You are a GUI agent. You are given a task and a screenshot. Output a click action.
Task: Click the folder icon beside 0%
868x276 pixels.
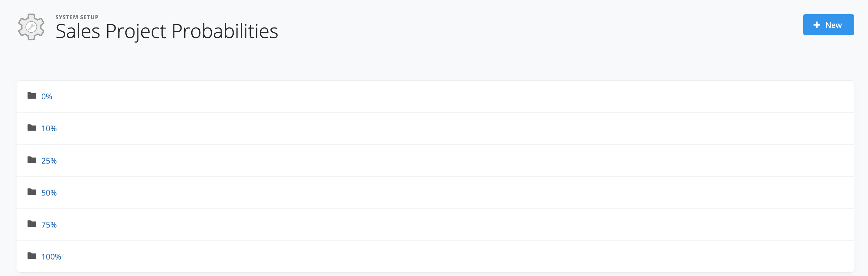(32, 96)
